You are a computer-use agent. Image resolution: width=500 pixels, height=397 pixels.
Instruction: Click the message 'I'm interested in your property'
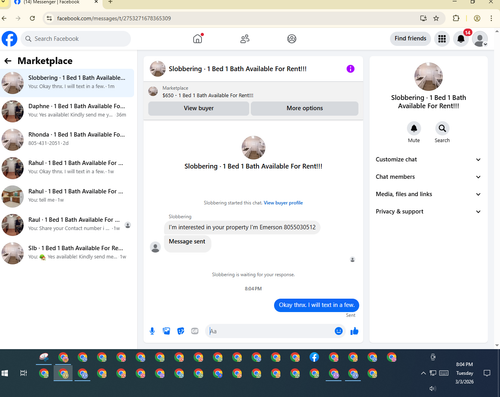pos(242,227)
